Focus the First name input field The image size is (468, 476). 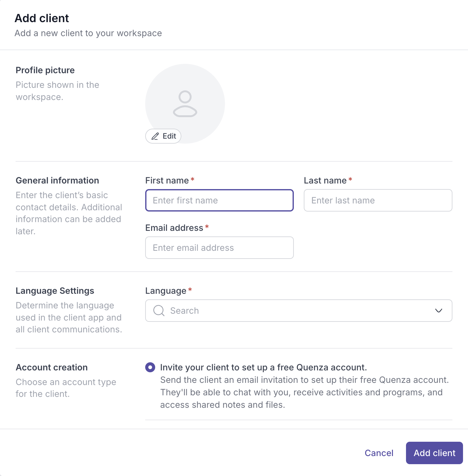pyautogui.click(x=219, y=200)
